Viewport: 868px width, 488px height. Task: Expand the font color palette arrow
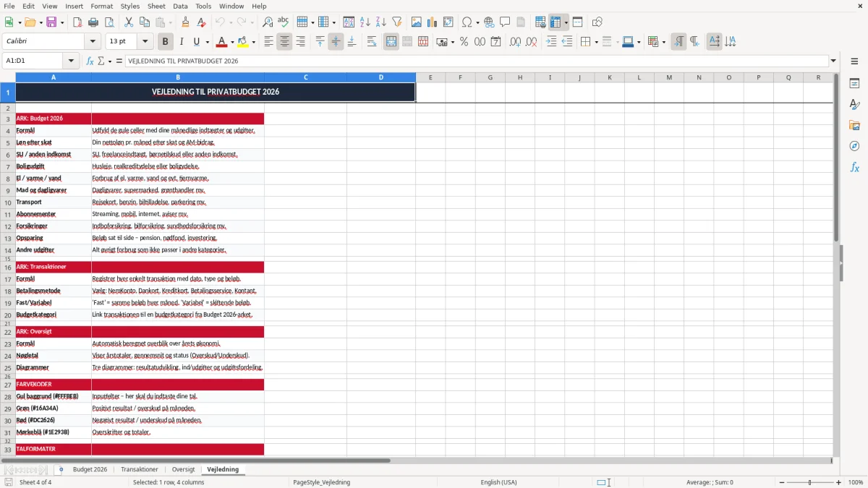tap(232, 42)
